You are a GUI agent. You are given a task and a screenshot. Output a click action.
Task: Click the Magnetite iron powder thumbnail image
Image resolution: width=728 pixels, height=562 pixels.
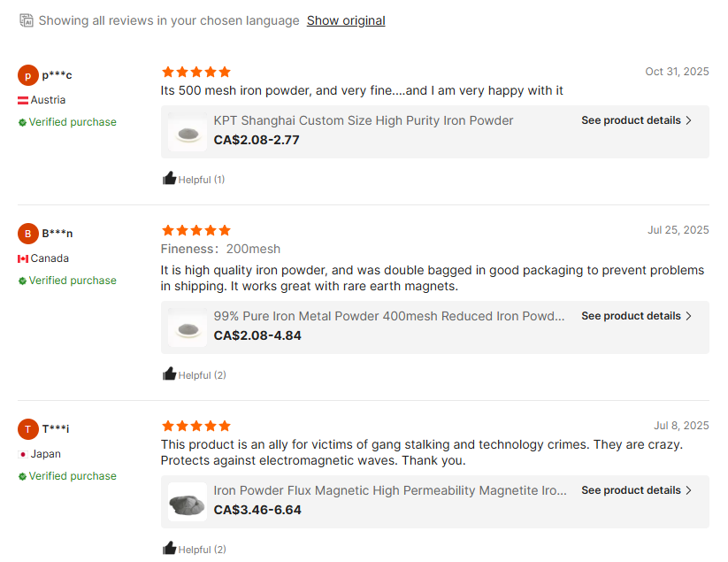coord(188,503)
